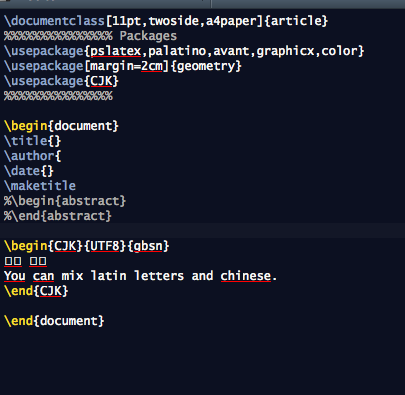Click the Packages comment line
Viewport: 405px width, 395px height.
pyautogui.click(x=90, y=36)
